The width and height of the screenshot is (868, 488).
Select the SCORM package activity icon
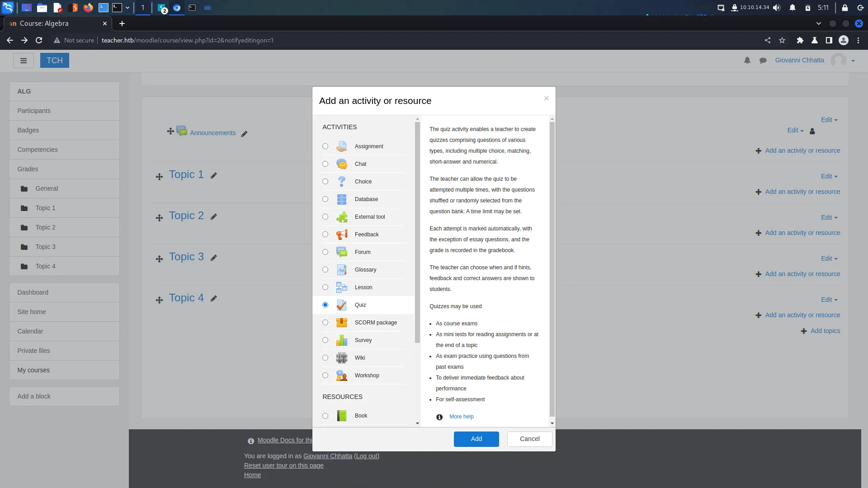pyautogui.click(x=342, y=322)
